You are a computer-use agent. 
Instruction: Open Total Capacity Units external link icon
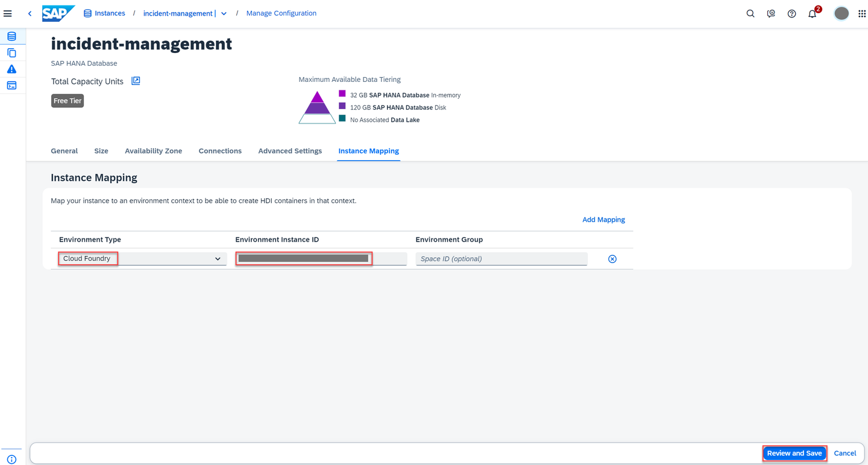point(136,81)
